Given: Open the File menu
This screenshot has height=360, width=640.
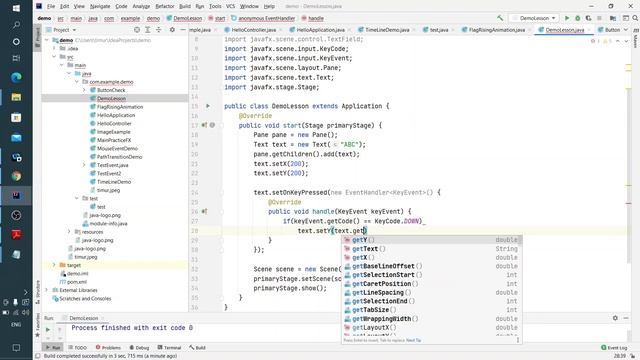Looking at the screenshot, I should [x=51, y=6].
